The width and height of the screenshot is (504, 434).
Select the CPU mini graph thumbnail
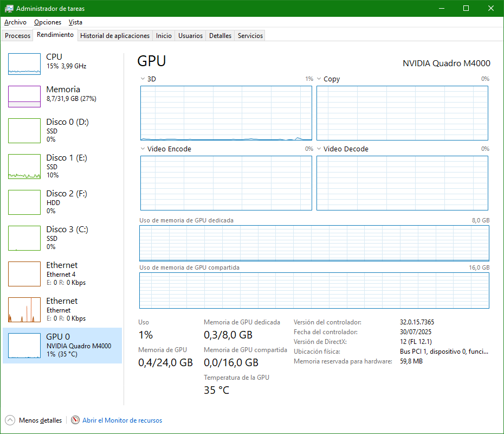[24, 64]
